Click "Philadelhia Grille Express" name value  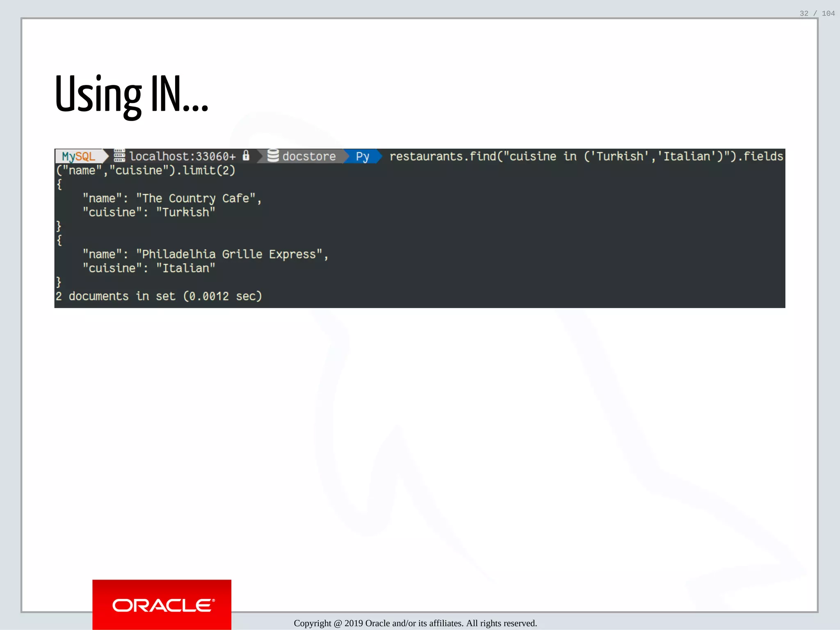click(229, 254)
